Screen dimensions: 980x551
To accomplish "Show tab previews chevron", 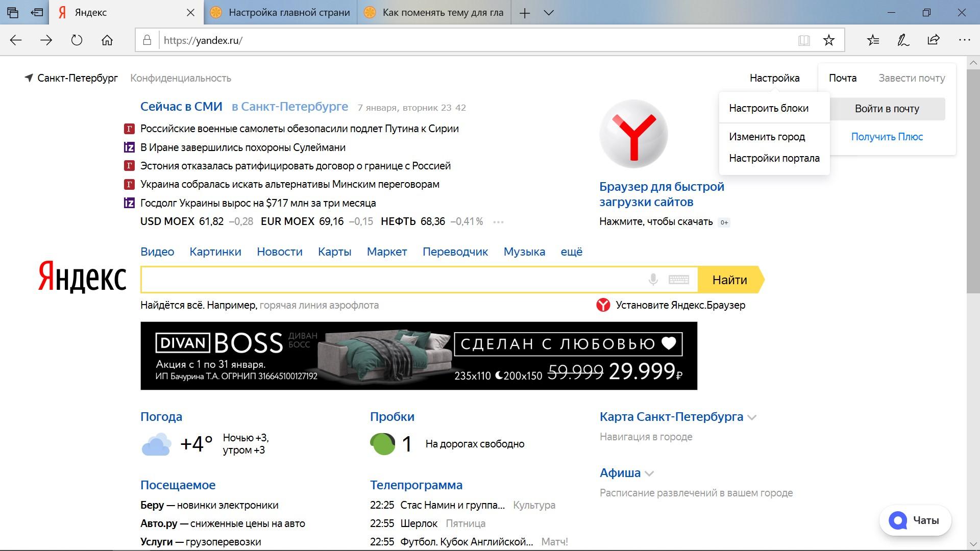I will (549, 13).
